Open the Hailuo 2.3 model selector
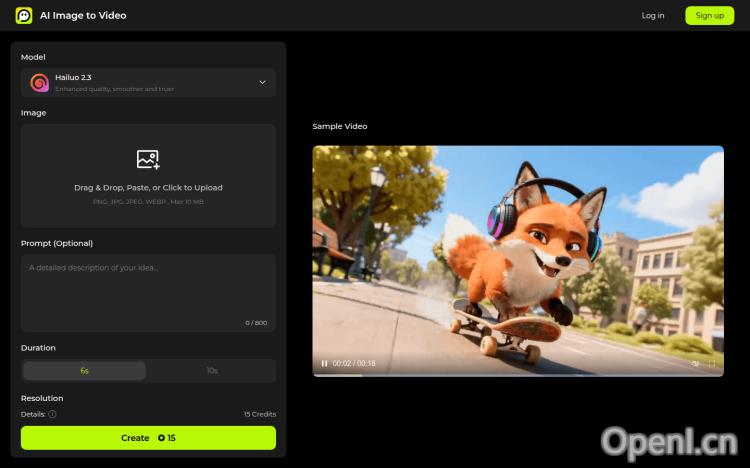Image resolution: width=750 pixels, height=468 pixels. pos(148,82)
